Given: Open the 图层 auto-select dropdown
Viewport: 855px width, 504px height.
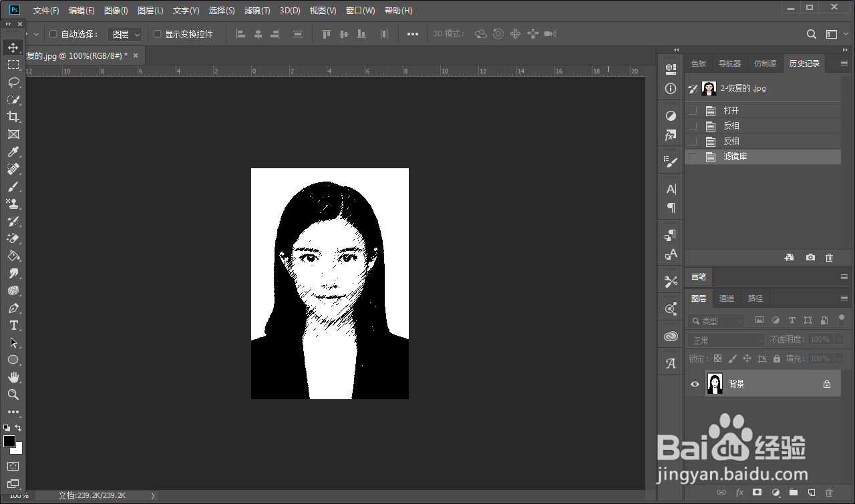Looking at the screenshot, I should click(x=125, y=34).
